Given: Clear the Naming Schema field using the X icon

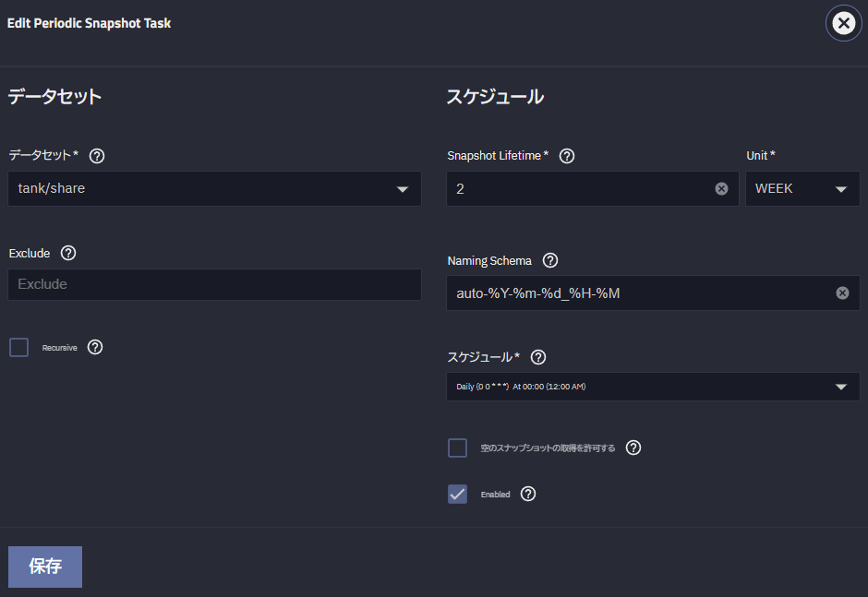Looking at the screenshot, I should tap(842, 293).
